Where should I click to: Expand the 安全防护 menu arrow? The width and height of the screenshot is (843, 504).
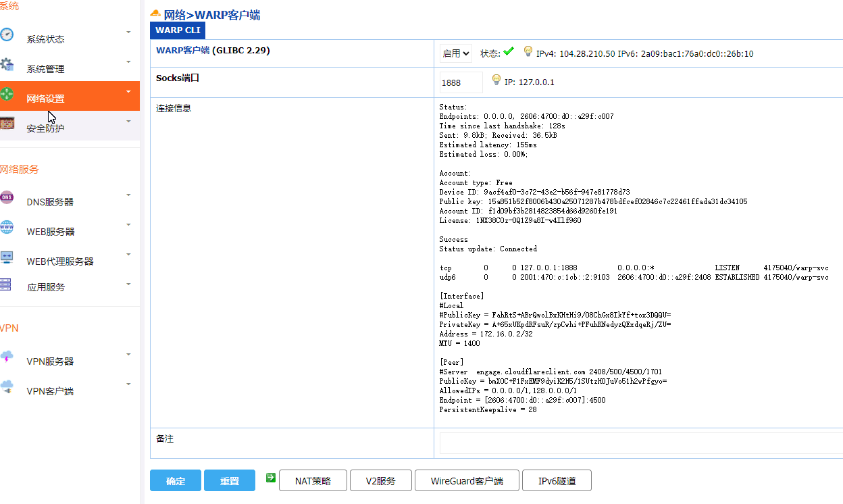128,122
